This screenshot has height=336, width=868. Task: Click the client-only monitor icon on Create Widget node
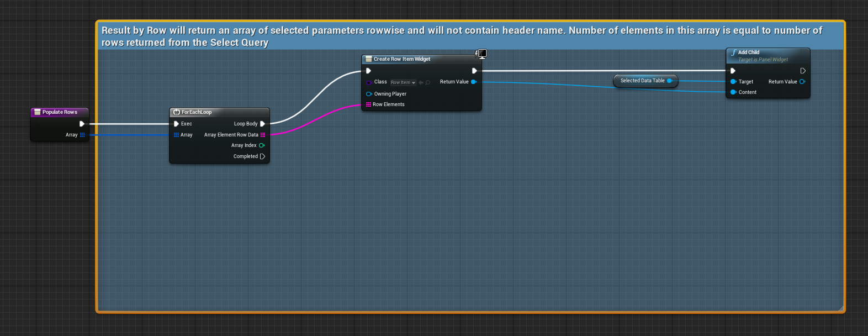click(x=482, y=54)
